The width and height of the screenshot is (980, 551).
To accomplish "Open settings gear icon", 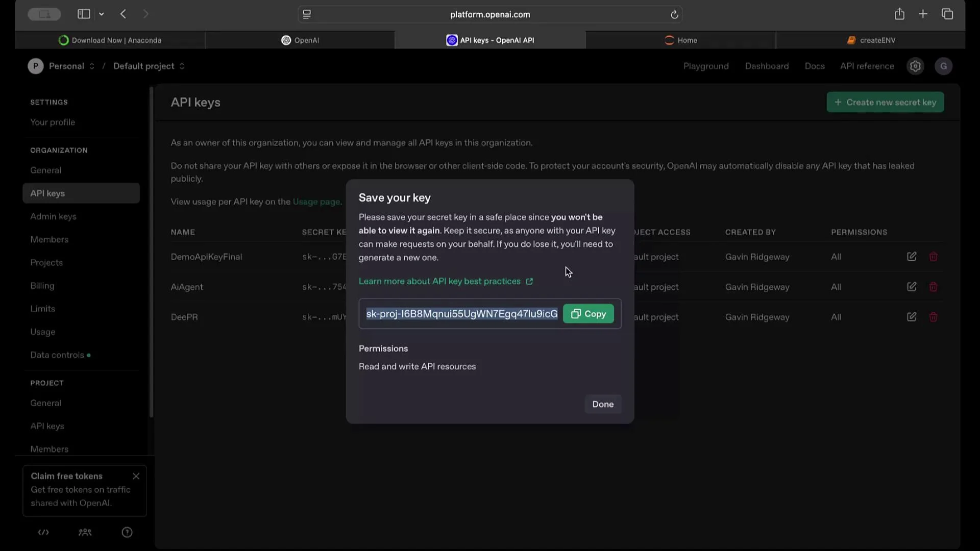I will tap(915, 66).
